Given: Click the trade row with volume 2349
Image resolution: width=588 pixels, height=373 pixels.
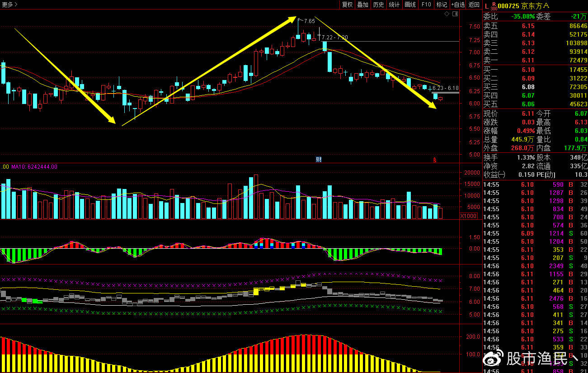Looking at the screenshot, I should (535, 266).
